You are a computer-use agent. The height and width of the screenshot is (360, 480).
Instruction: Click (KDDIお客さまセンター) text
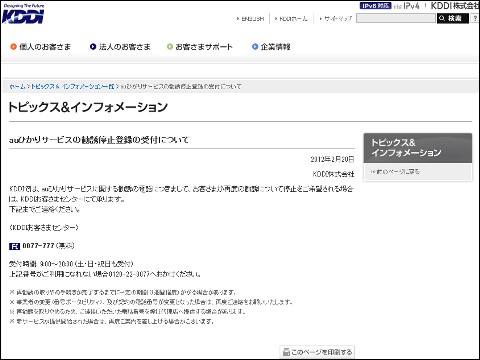(44, 228)
